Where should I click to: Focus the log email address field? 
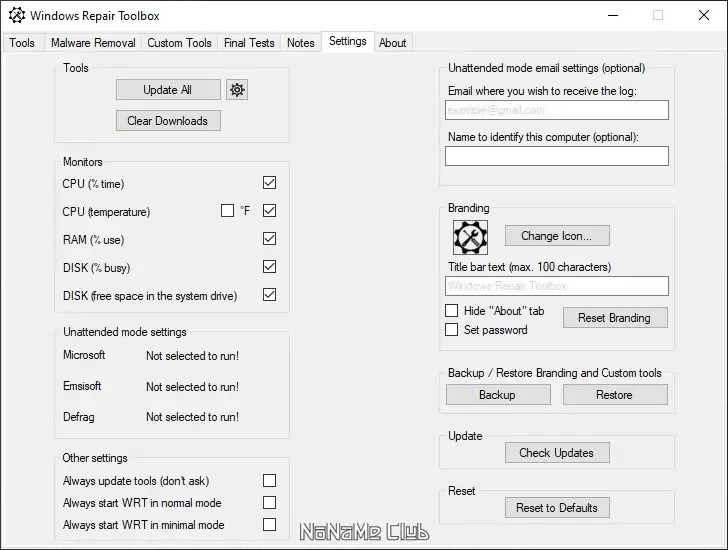[x=557, y=110]
